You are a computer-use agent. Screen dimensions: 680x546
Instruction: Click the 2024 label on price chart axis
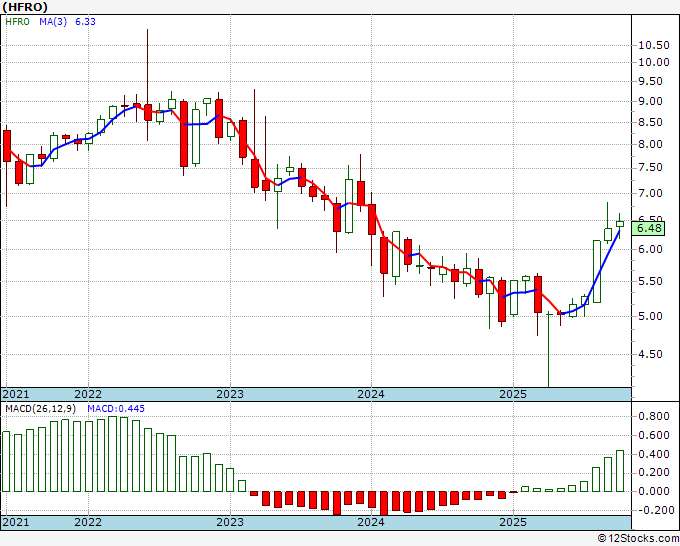coord(371,394)
